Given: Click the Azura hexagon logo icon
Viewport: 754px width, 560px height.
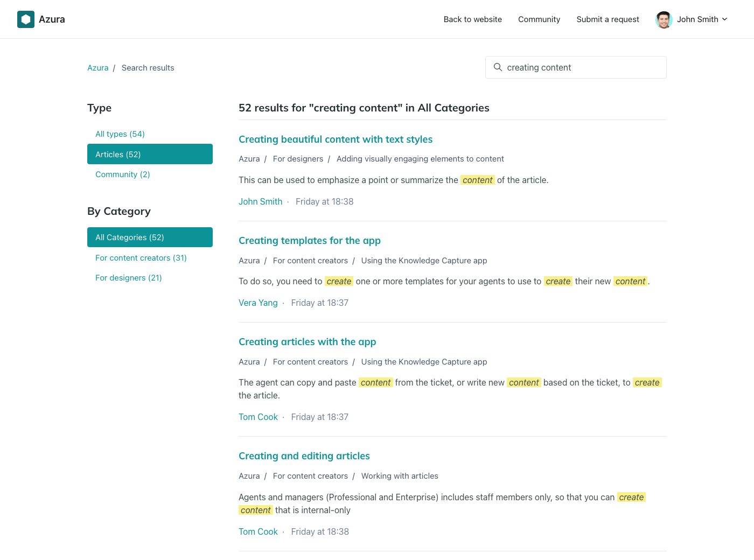Looking at the screenshot, I should pos(26,19).
